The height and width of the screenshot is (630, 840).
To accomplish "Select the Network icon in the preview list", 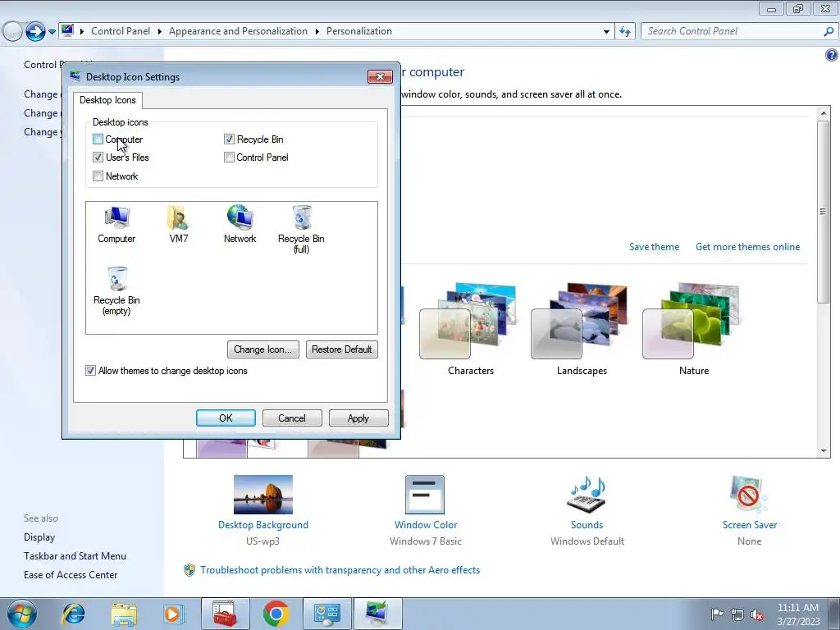I will click(240, 225).
